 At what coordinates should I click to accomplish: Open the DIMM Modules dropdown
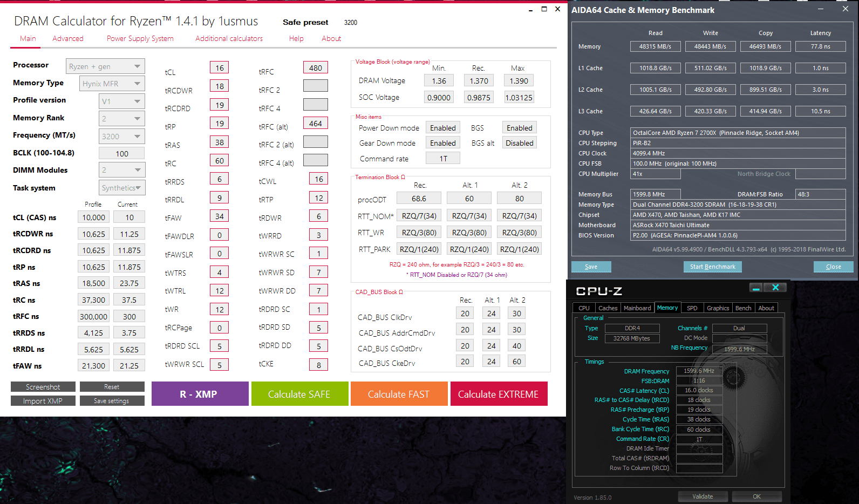122,169
